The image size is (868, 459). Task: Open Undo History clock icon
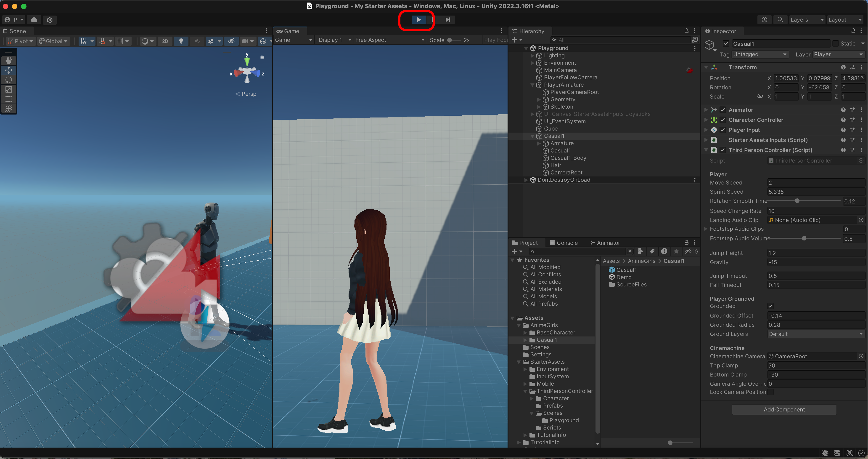pyautogui.click(x=764, y=20)
